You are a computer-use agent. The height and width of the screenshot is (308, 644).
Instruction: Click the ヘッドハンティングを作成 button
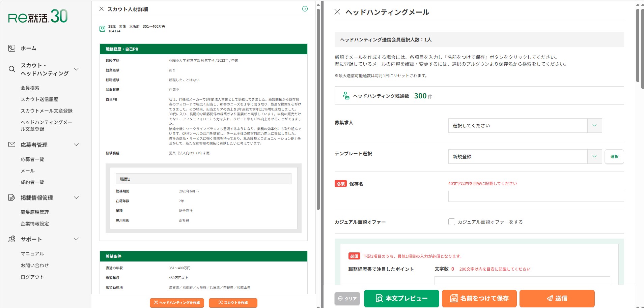[177, 303]
